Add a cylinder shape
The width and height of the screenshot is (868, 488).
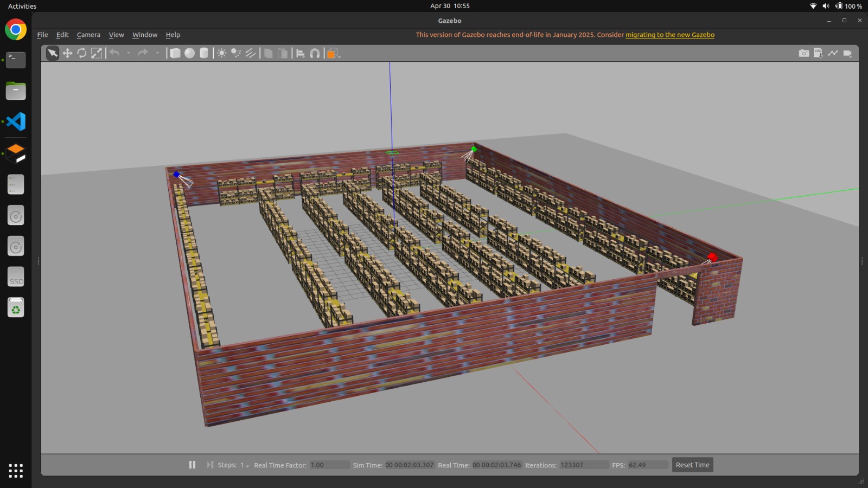tap(204, 53)
